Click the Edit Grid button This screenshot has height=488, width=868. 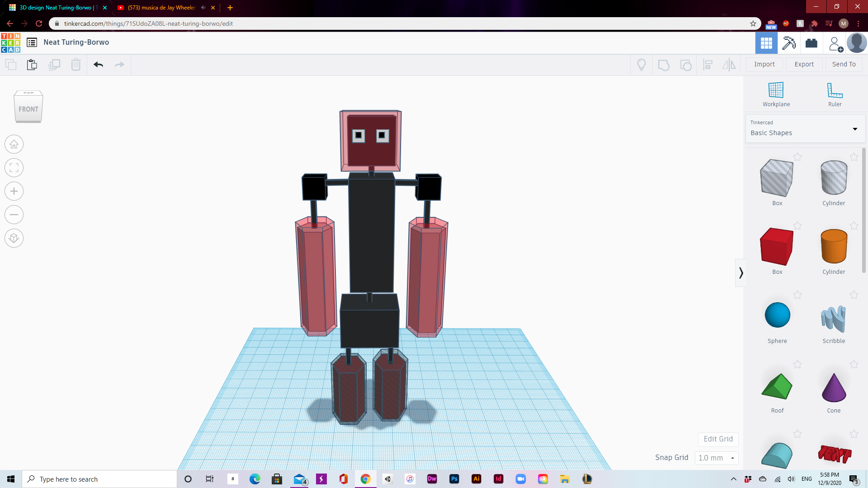click(x=718, y=439)
